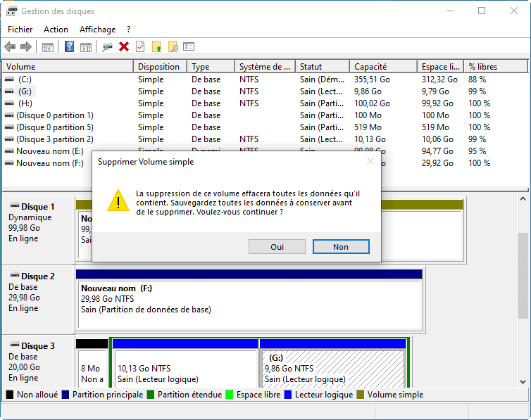This screenshot has width=531, height=420.
Task: Open the blue Help question-mark icon
Action: click(x=69, y=46)
